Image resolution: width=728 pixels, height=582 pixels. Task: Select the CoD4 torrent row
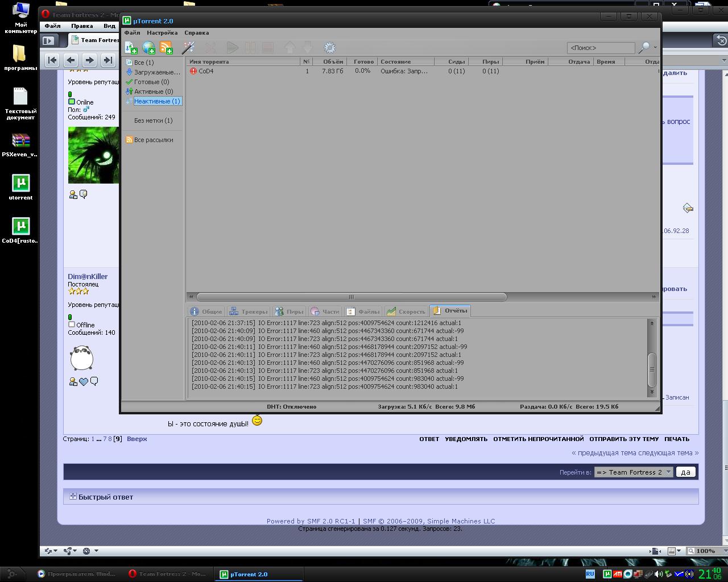coord(424,71)
